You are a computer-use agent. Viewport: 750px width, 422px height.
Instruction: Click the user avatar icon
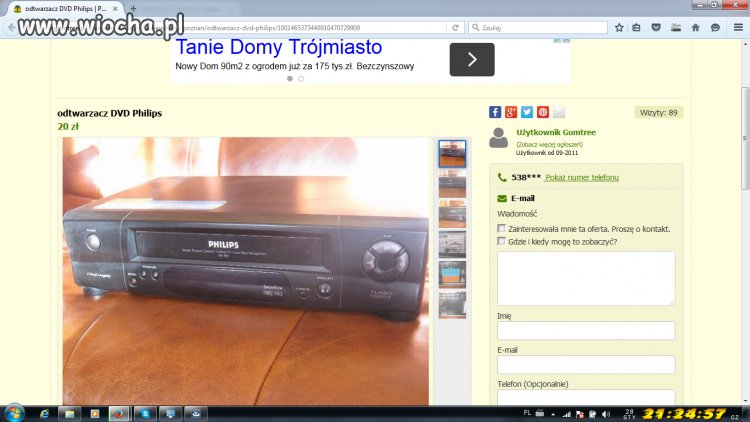(498, 138)
